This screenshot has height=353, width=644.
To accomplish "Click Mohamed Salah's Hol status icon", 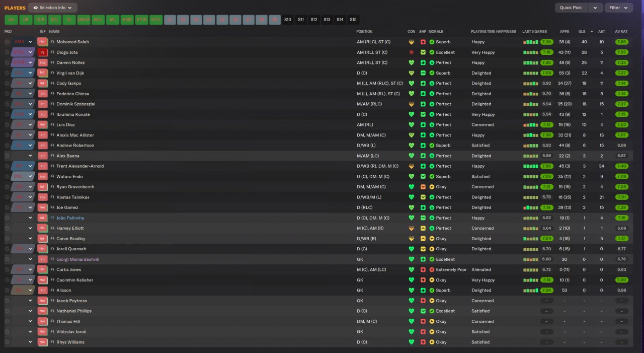I will tap(42, 42).
